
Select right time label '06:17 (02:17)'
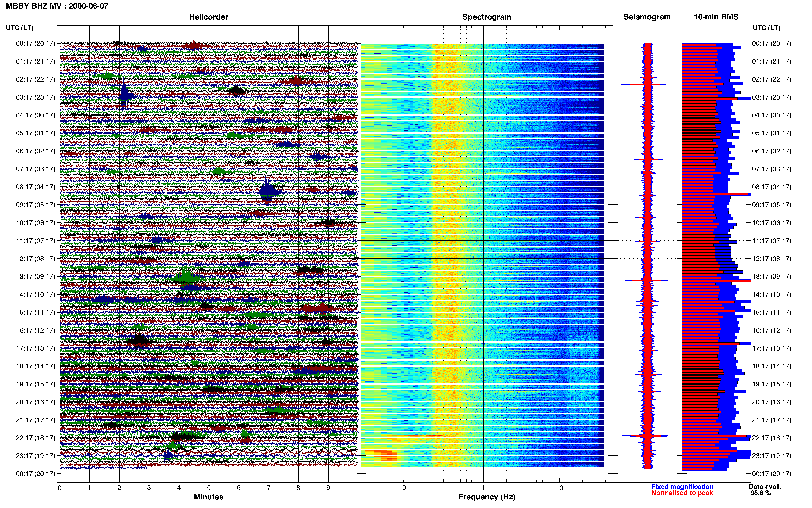[x=772, y=151]
